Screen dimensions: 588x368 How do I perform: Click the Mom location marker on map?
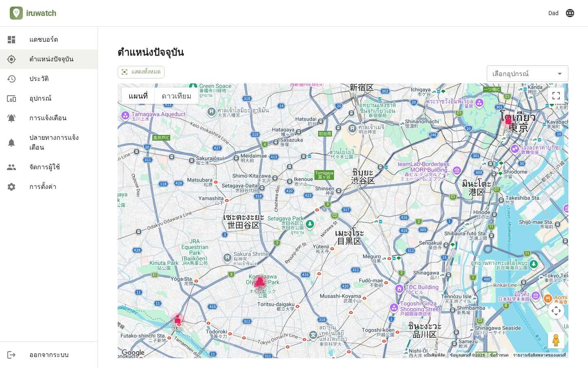[x=178, y=320]
